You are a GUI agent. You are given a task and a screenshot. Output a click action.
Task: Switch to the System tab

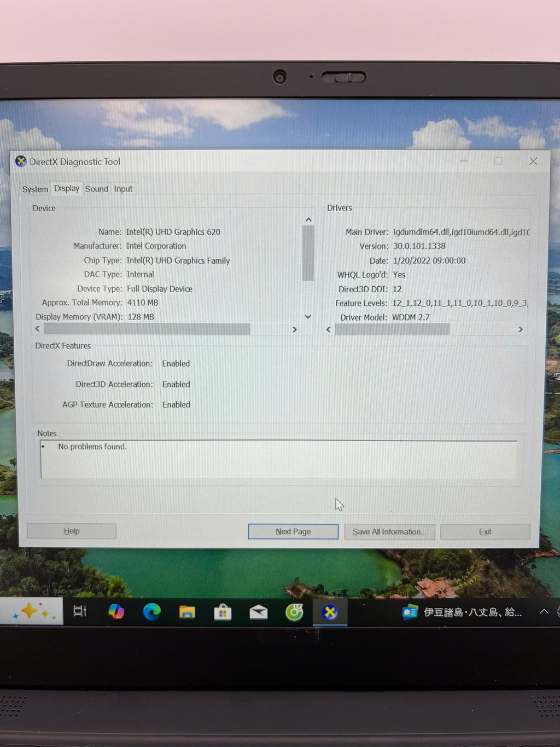click(35, 189)
